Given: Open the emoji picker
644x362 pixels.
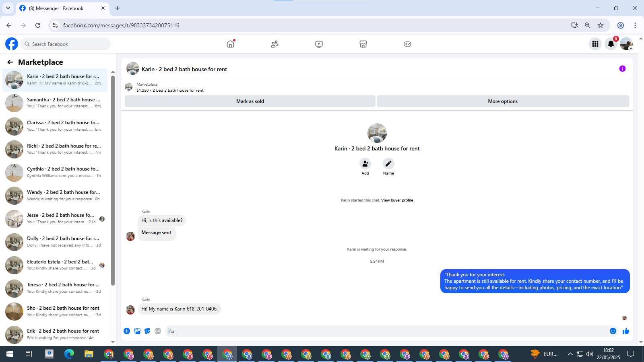Looking at the screenshot, I should click(613, 331).
